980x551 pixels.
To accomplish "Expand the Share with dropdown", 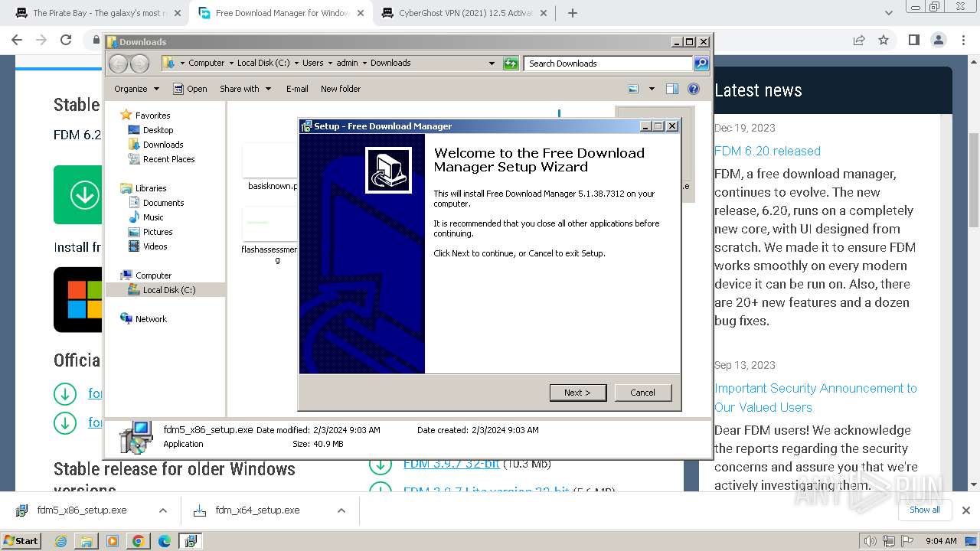I will click(245, 89).
